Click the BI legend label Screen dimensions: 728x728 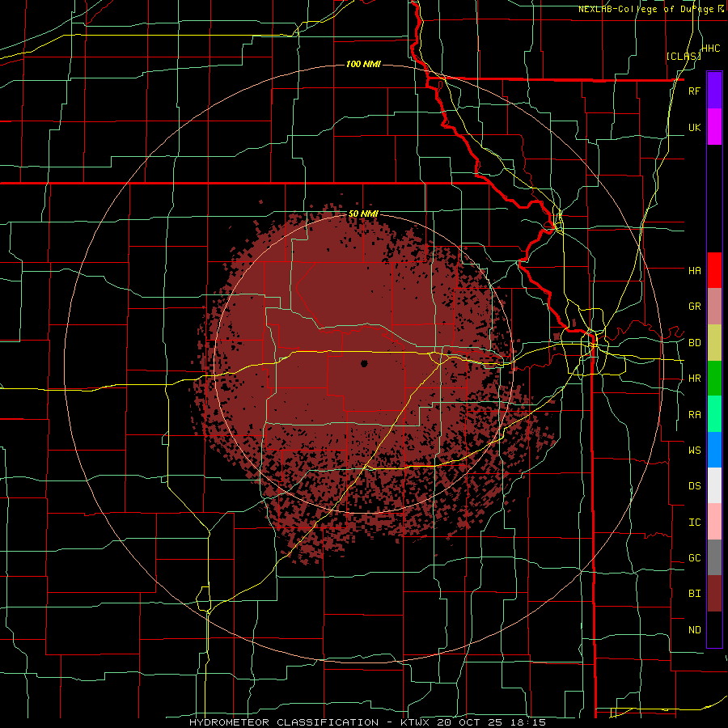(x=694, y=594)
